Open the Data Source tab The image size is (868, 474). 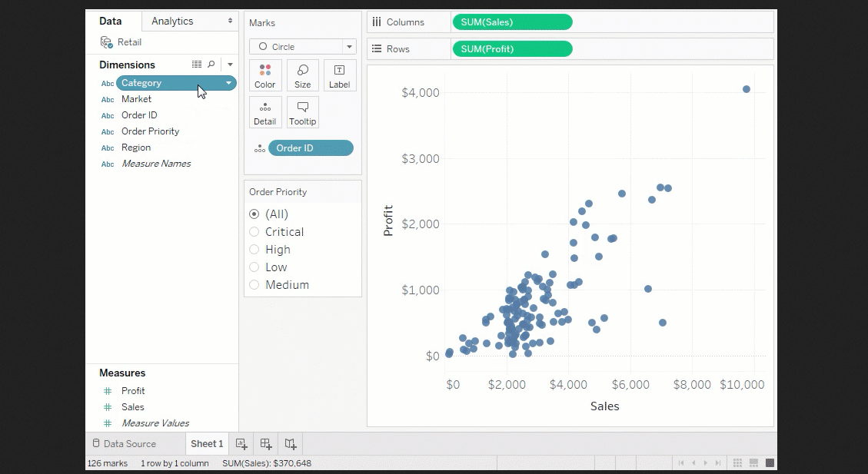click(123, 444)
